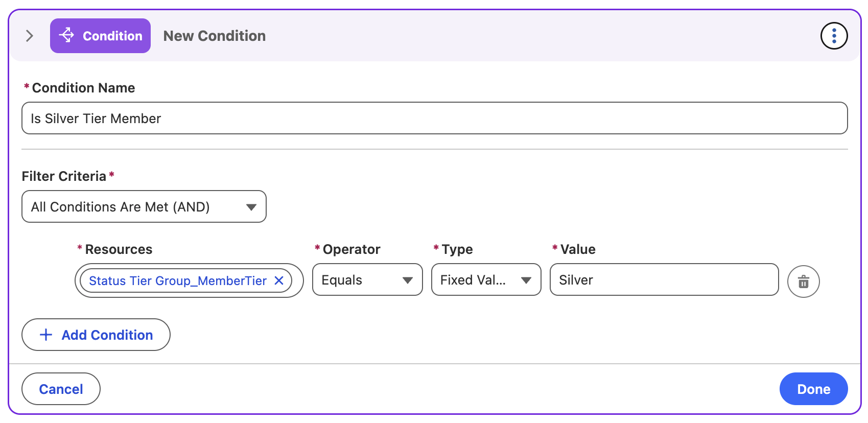Click the Silver value field
The width and height of the screenshot is (868, 423).
[664, 279]
